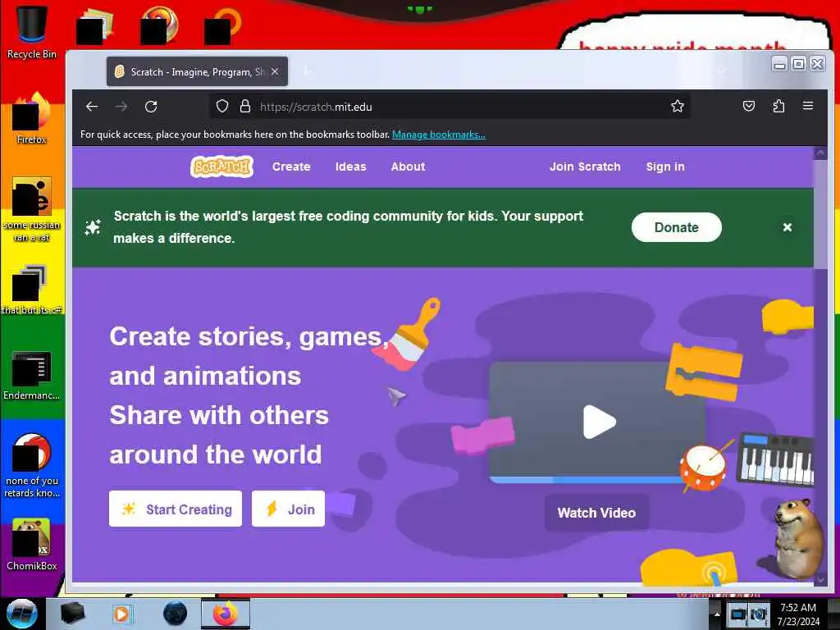The height and width of the screenshot is (630, 840).
Task: Click the vertical page scrollbar thumb
Action: tap(820, 214)
